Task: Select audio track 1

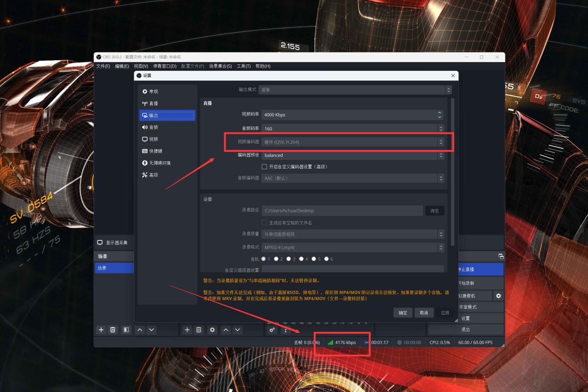Action: (264, 259)
